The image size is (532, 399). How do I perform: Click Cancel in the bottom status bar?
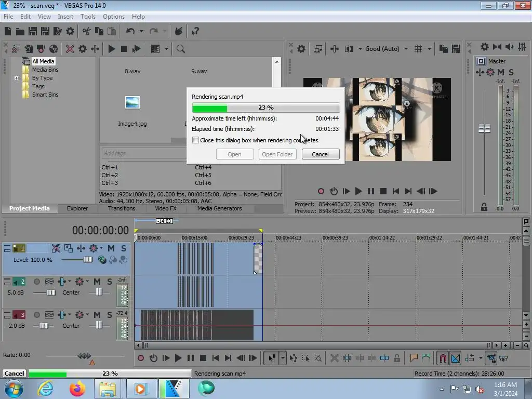click(x=14, y=374)
